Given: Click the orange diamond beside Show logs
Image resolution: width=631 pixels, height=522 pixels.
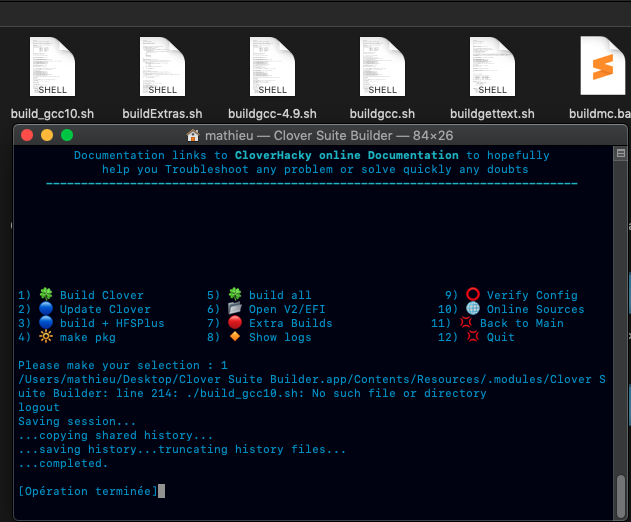Looking at the screenshot, I should (235, 336).
